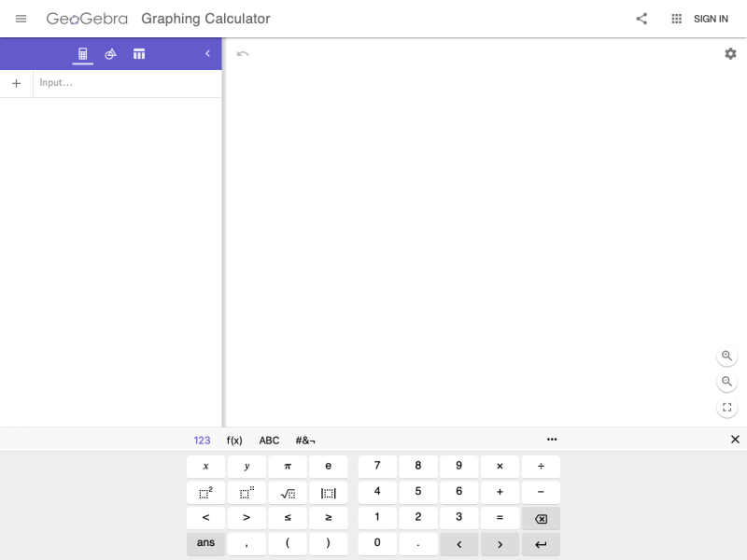Open the graphics settings gear
This screenshot has height=560, width=747.
click(730, 53)
